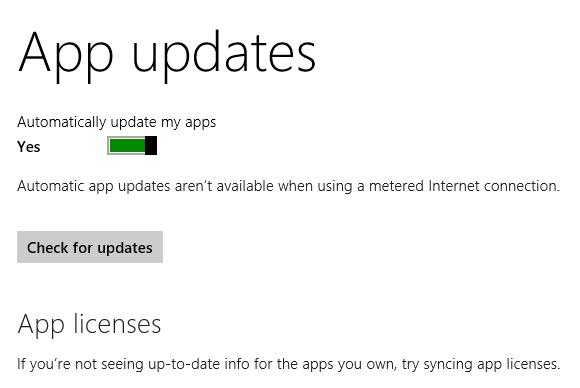Select the App updates page title
The width and height of the screenshot is (580, 388).
[x=166, y=55]
